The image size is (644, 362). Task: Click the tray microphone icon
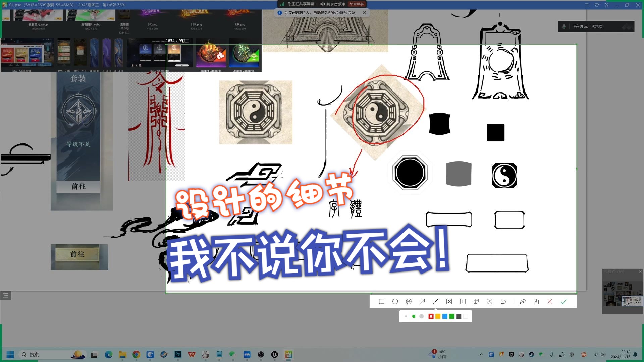coord(551,354)
